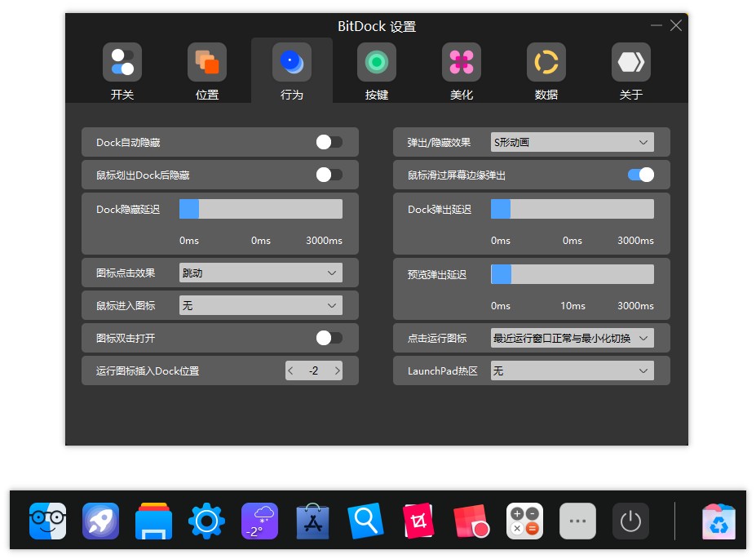Click the rocket launcher icon on the dock
The height and width of the screenshot is (559, 756).
(100, 520)
